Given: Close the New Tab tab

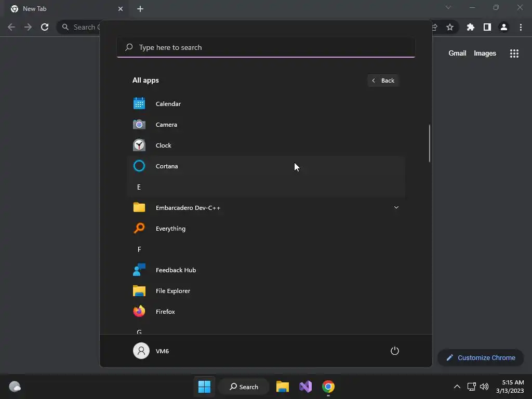Looking at the screenshot, I should (121, 9).
